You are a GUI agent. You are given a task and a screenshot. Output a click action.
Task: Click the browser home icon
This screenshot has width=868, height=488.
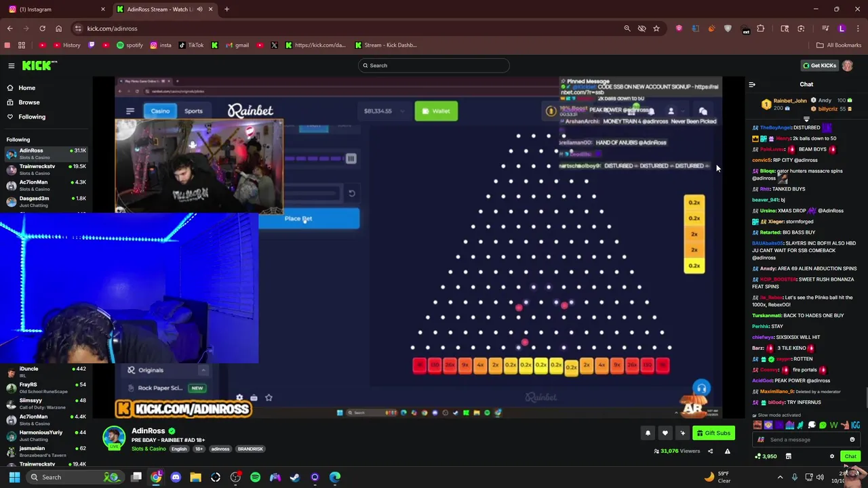58,28
